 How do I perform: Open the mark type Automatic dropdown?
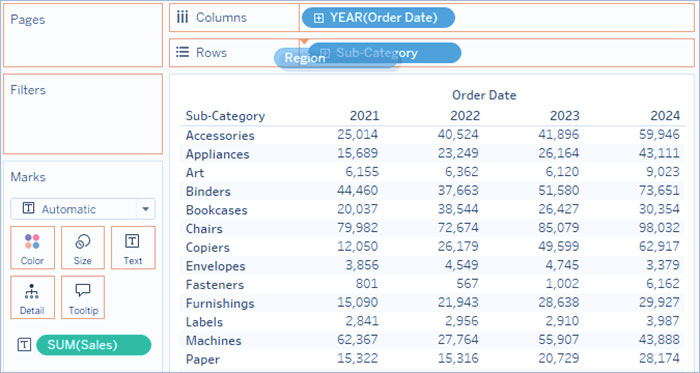click(83, 209)
